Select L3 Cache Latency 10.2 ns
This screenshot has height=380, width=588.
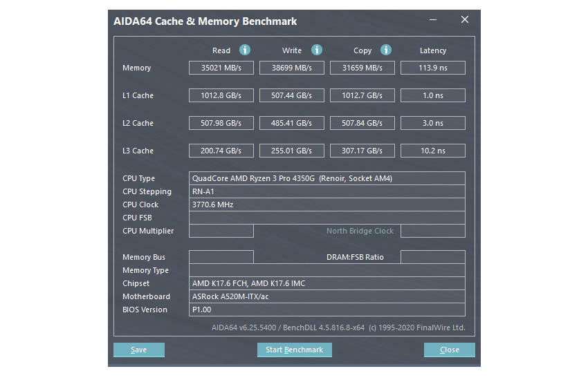click(x=433, y=151)
